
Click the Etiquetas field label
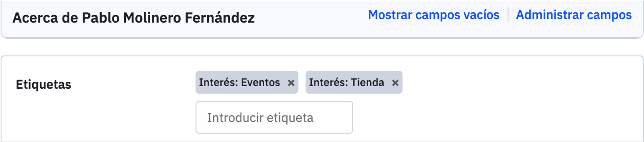pyautogui.click(x=43, y=84)
